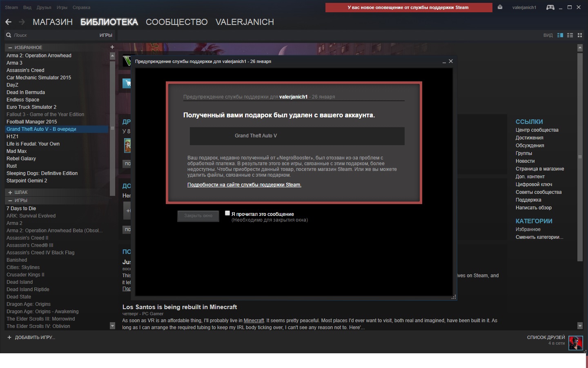This screenshot has height=368, width=588.
Task: Minimize the support warning dialog
Action: pyautogui.click(x=444, y=61)
